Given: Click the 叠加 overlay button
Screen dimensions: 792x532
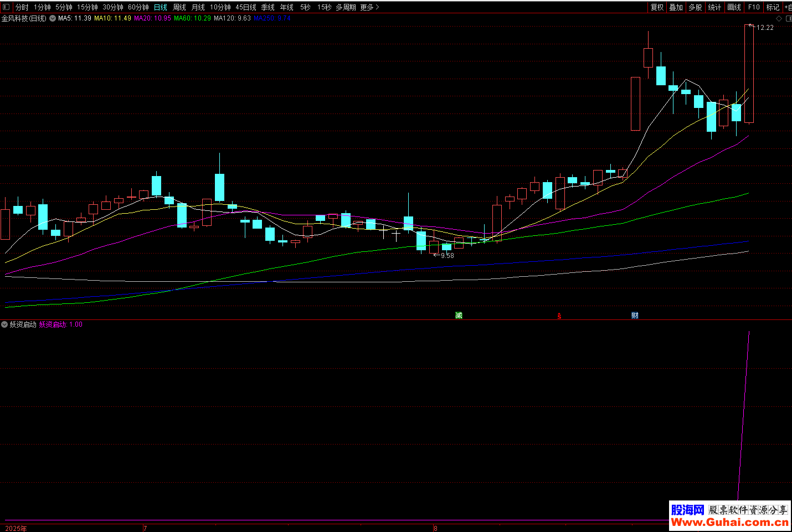Looking at the screenshot, I should pos(676,7).
